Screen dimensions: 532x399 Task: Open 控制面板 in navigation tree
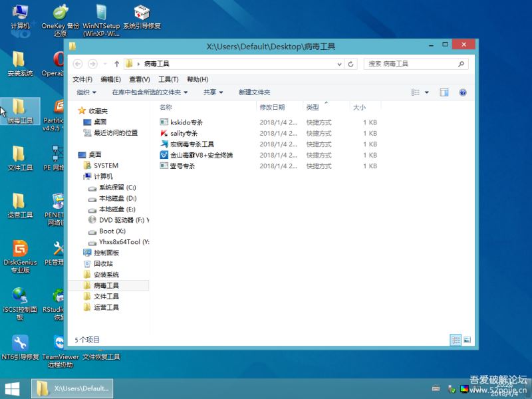(x=102, y=253)
